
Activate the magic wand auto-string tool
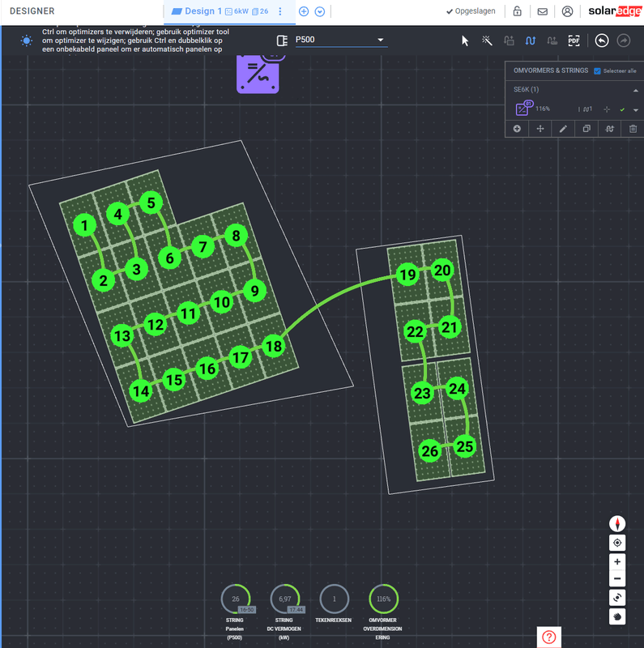tap(487, 40)
